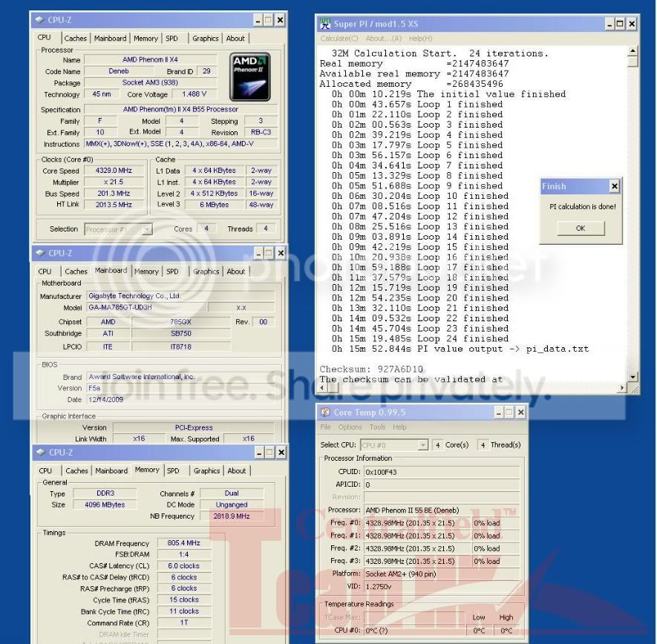Viewport: 657px width, 644px height.
Task: Open the Calculate menu in Super PI
Action: [339, 39]
